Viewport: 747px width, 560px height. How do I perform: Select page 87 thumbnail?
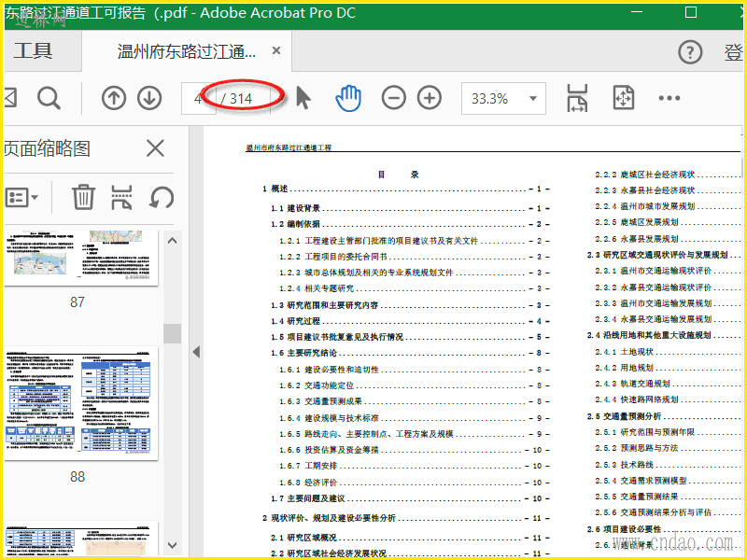coord(81,259)
